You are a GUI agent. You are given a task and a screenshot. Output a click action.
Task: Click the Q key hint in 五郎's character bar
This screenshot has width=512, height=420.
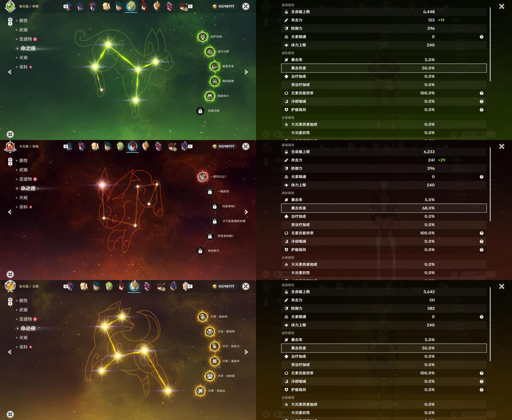coord(66,286)
